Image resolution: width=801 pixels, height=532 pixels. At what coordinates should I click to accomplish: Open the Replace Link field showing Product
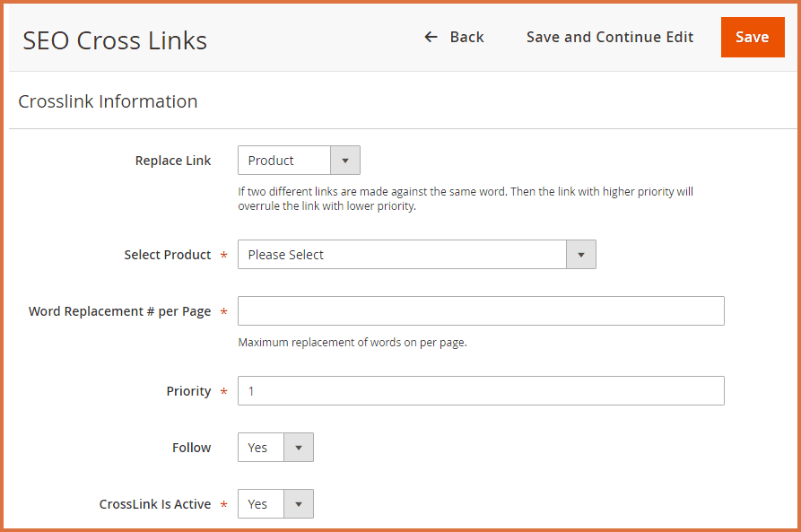coord(284,161)
